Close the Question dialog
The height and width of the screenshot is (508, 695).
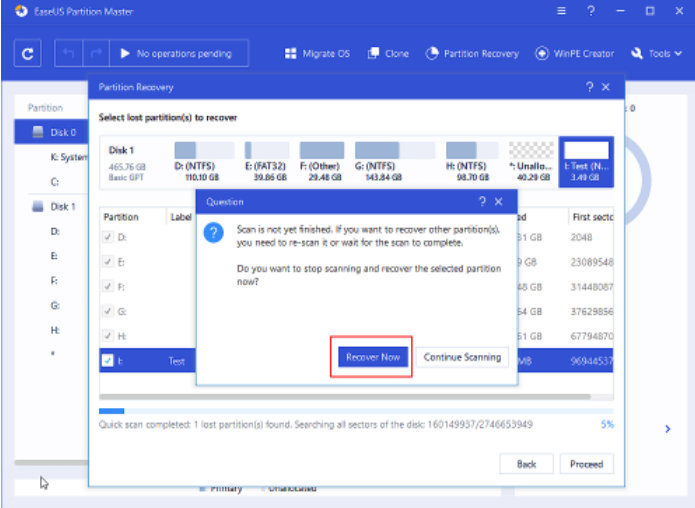(x=499, y=202)
